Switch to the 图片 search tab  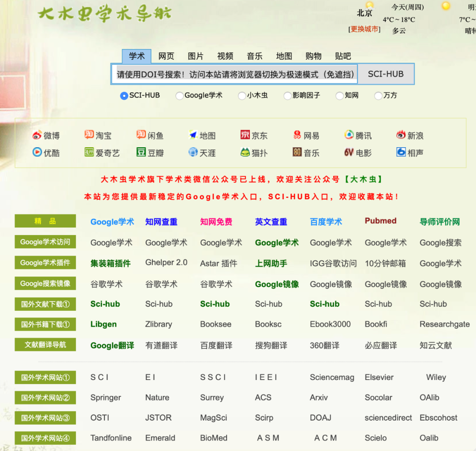click(x=195, y=56)
